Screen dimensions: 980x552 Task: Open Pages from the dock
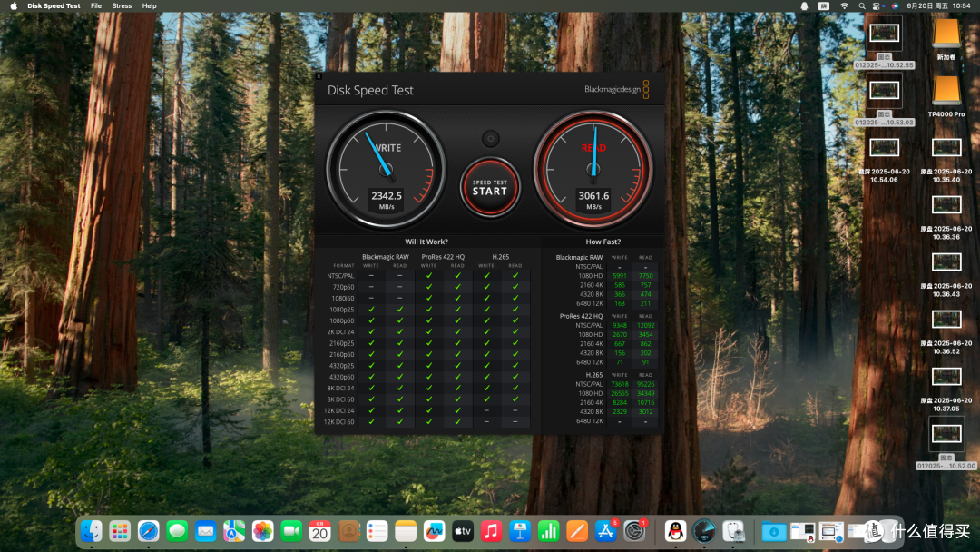pyautogui.click(x=577, y=531)
